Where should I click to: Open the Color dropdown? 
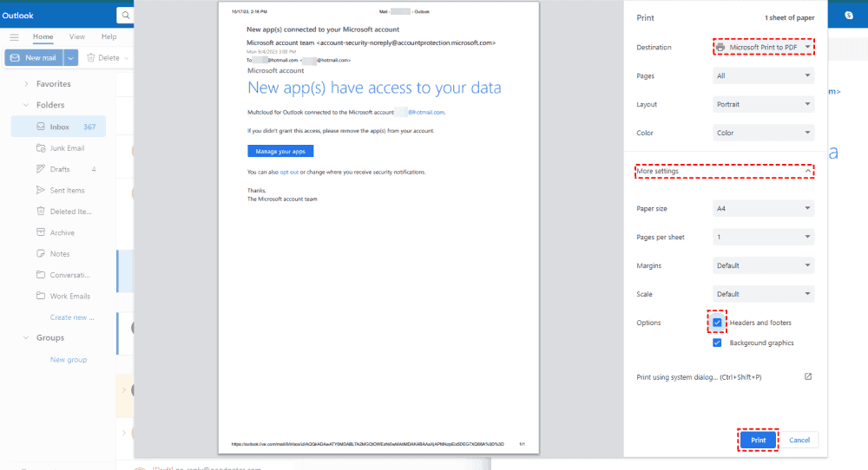pos(763,133)
